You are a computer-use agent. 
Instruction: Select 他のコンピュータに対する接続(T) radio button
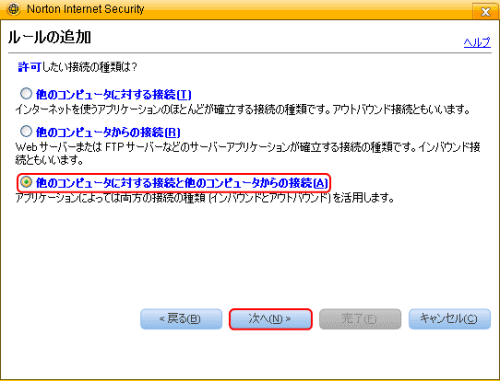point(26,94)
